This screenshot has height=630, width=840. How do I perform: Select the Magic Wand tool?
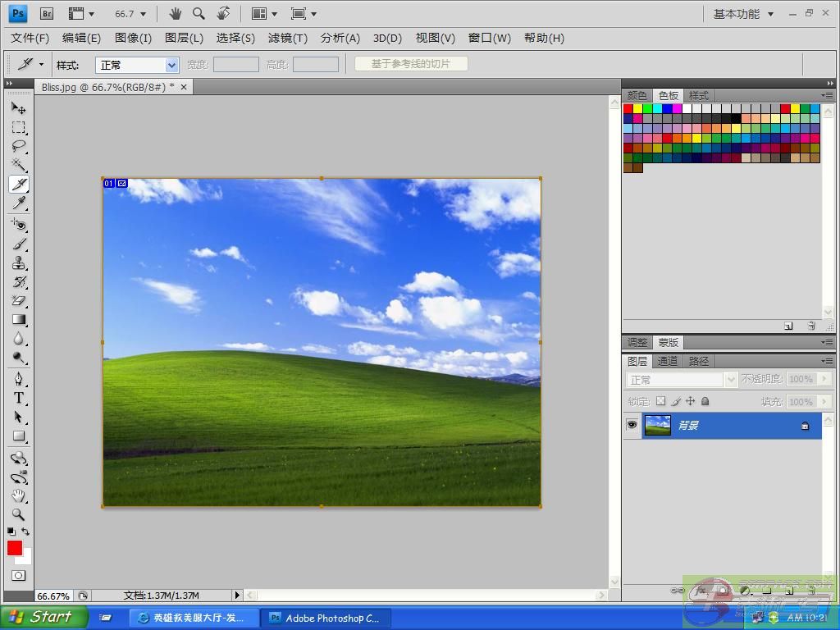click(x=19, y=165)
